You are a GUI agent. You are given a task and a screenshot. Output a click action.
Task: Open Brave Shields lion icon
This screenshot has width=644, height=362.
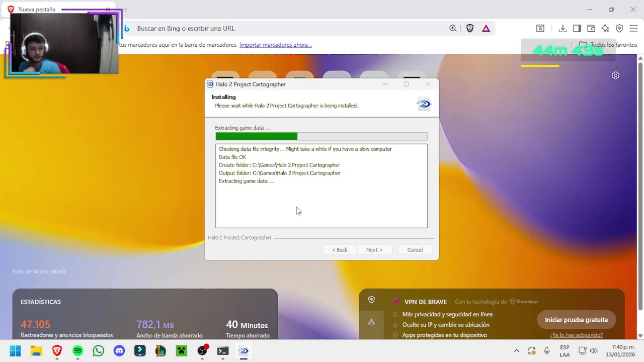click(470, 29)
